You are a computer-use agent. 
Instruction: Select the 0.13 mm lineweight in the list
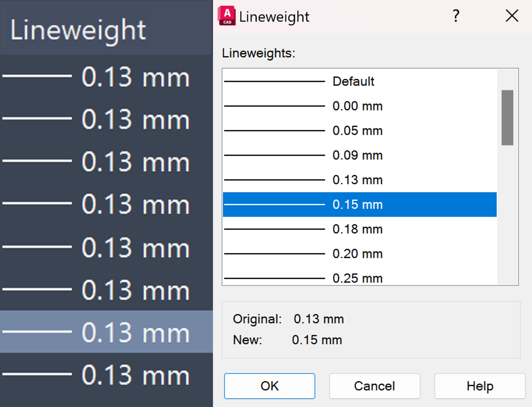pyautogui.click(x=357, y=180)
